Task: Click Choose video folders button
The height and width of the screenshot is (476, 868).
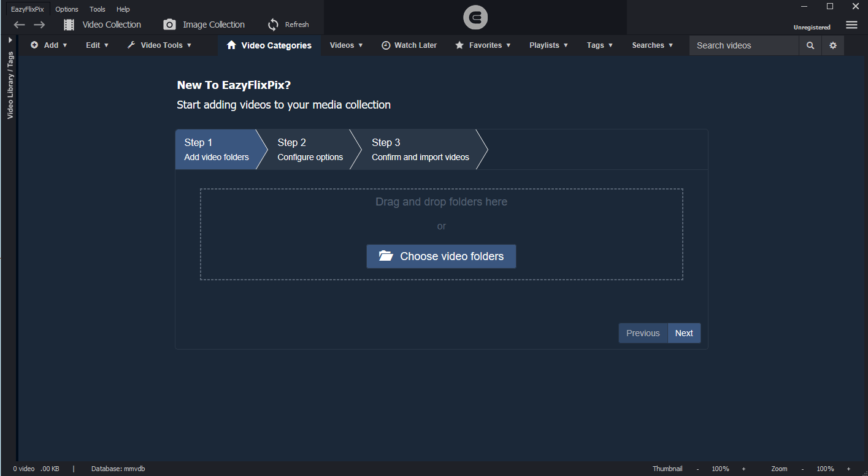Action: [x=441, y=256]
